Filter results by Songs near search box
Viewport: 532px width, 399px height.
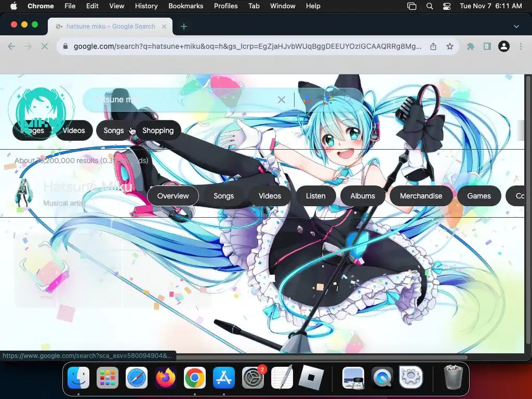pyautogui.click(x=114, y=130)
